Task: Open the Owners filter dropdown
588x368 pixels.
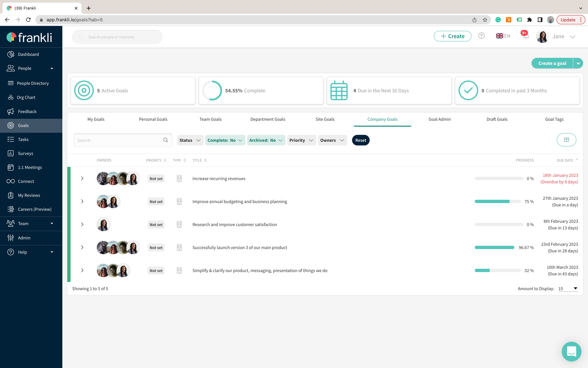Action: tap(332, 140)
